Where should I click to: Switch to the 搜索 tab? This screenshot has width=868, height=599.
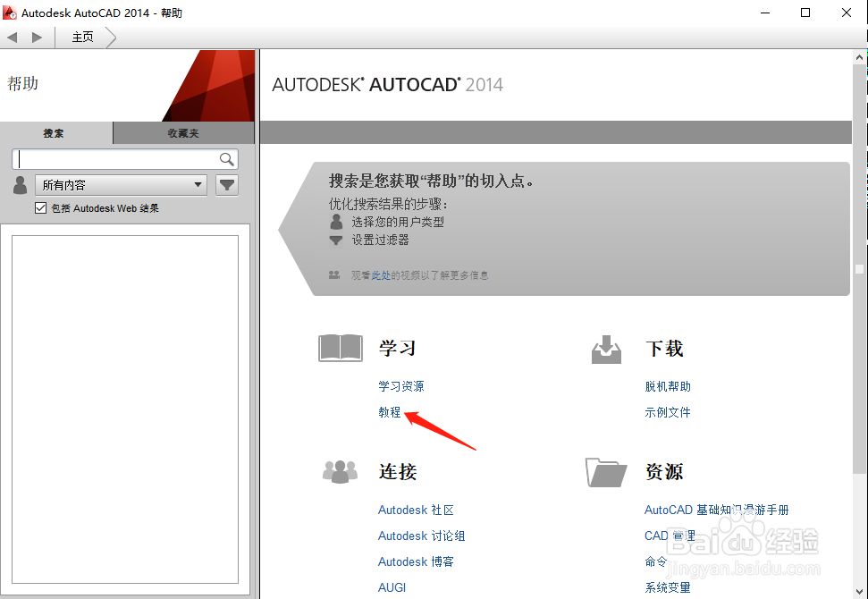[x=54, y=133]
